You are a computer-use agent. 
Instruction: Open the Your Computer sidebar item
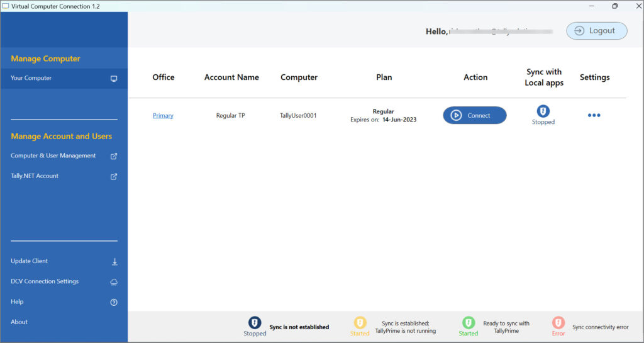64,78
